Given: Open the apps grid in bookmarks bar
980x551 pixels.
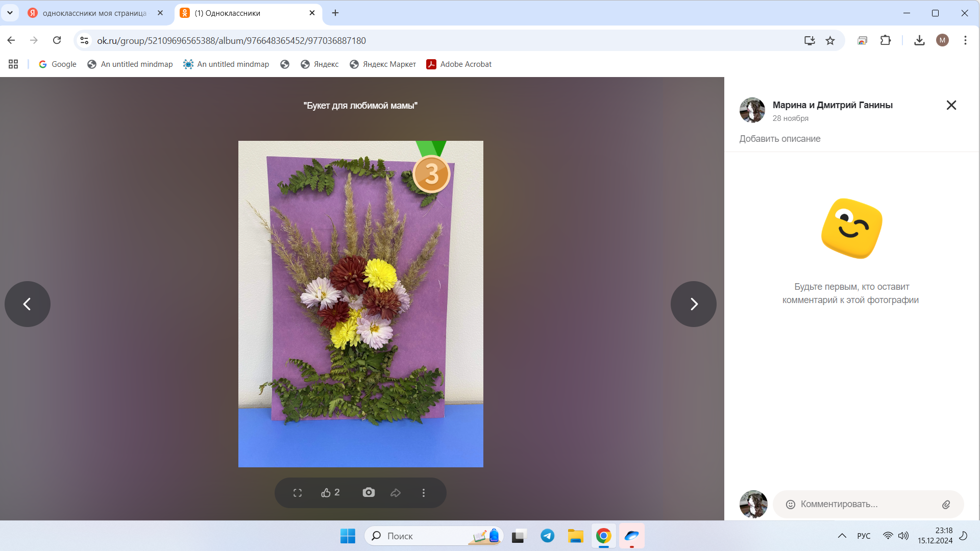Looking at the screenshot, I should [x=13, y=64].
